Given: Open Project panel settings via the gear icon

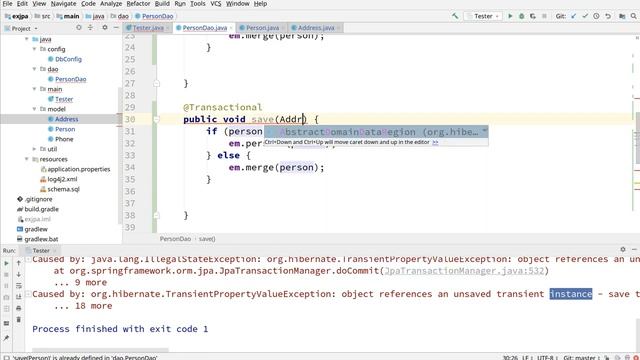Looking at the screenshot, I should point(105,28).
